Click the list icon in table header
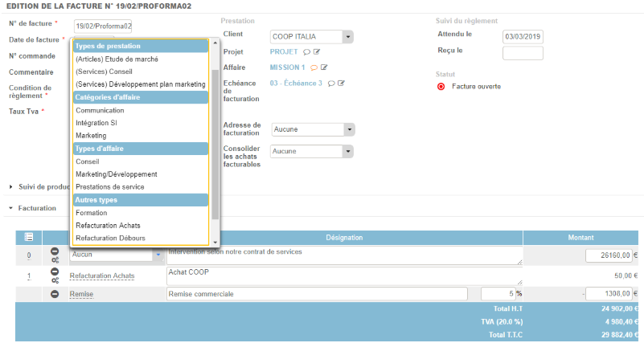This screenshot has height=347, width=644. [29, 237]
